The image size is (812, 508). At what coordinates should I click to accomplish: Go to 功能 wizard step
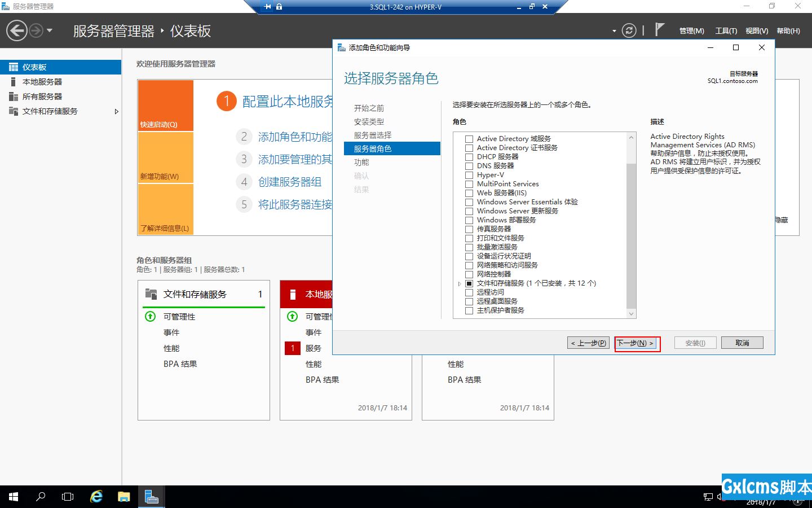[x=361, y=163]
